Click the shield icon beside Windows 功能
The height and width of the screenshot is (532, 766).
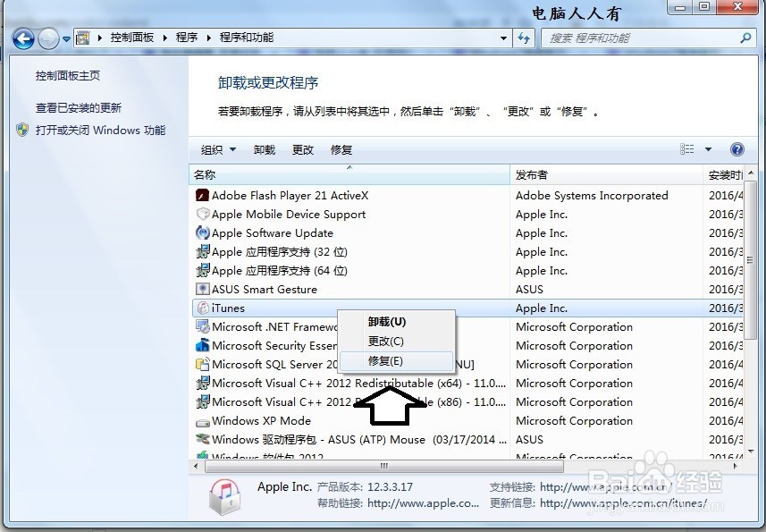[22, 130]
